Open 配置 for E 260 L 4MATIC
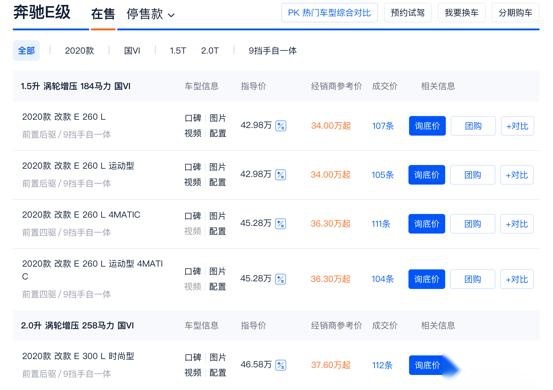553x390 pixels. pos(217,231)
